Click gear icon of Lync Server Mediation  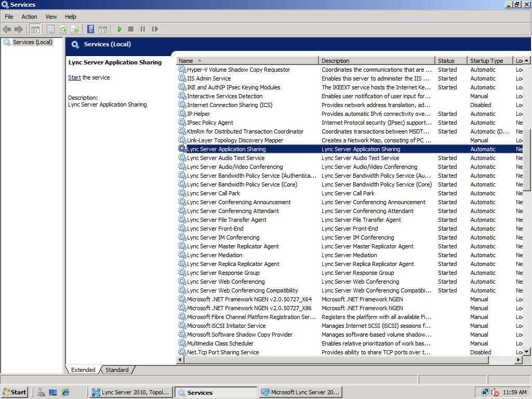click(x=182, y=255)
